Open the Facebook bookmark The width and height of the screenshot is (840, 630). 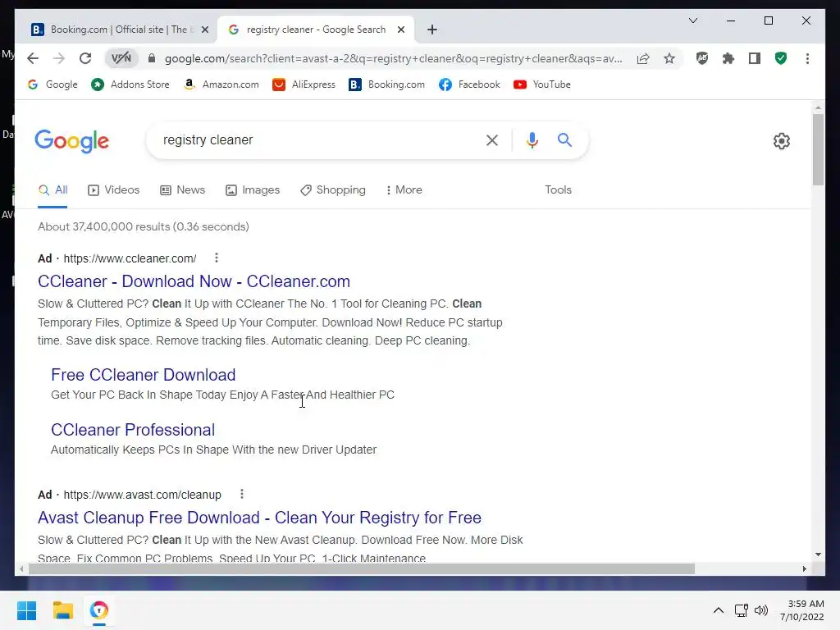pyautogui.click(x=469, y=84)
